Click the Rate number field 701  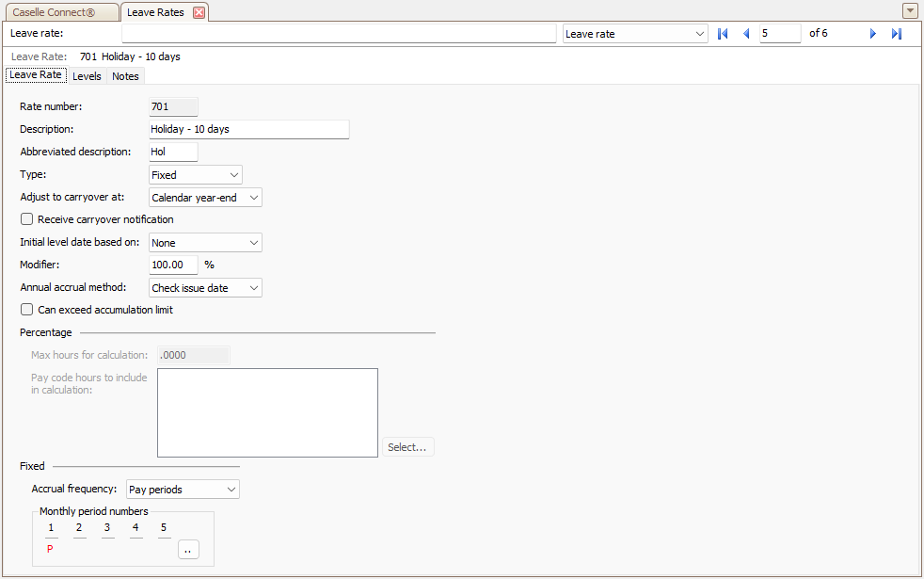click(x=173, y=106)
